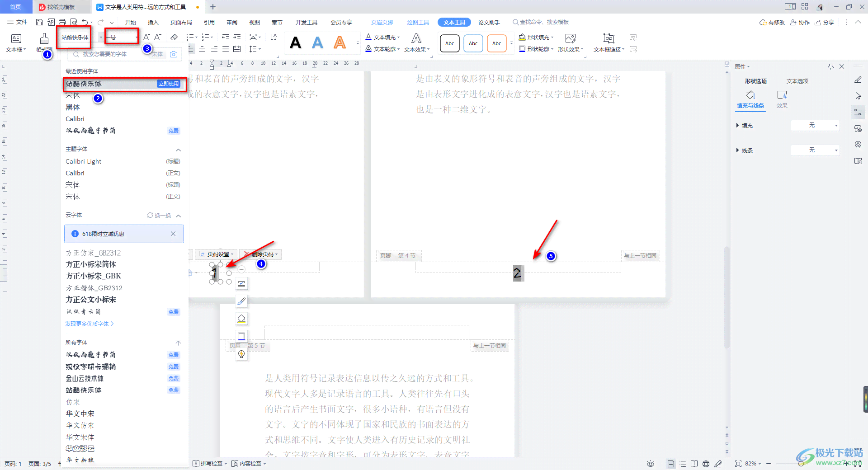Click the Print icon in quick access toolbar
Image resolution: width=868 pixels, height=470 pixels.
tap(62, 22)
